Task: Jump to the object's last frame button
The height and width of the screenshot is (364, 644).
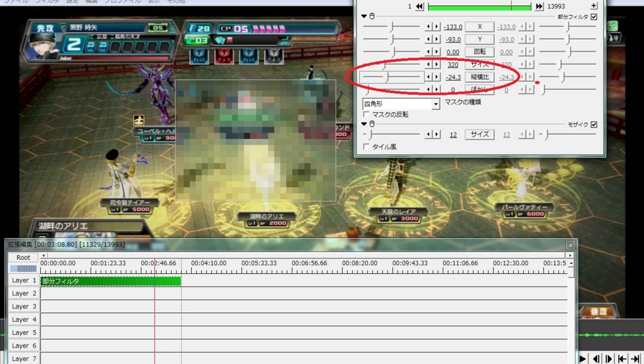Action: tap(539, 6)
